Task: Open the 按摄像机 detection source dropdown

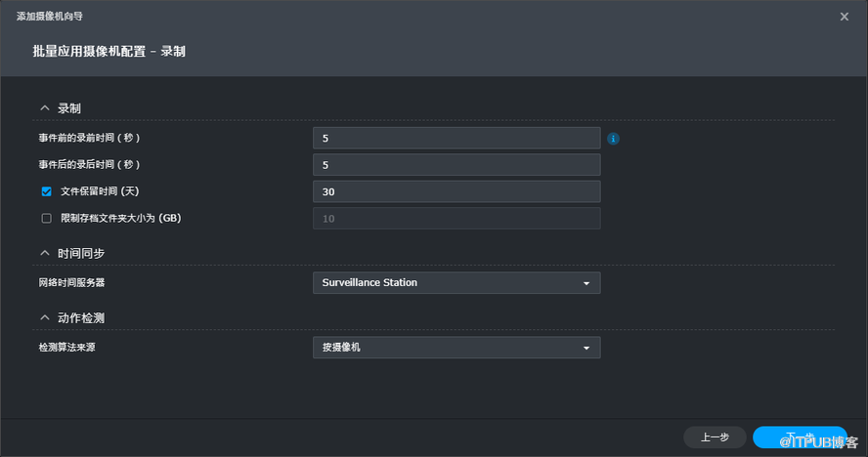Action: pyautogui.click(x=456, y=348)
